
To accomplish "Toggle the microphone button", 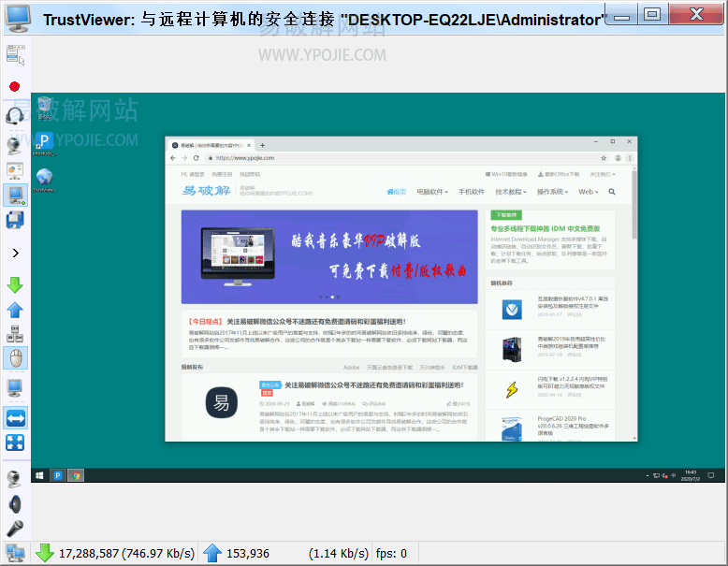I will [x=15, y=529].
